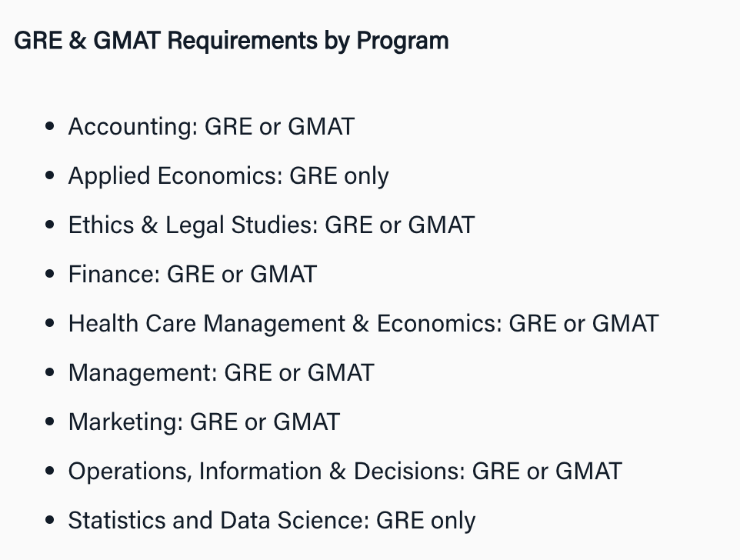Click the Finance list item
Image resolution: width=740 pixels, height=560 pixels.
(192, 274)
